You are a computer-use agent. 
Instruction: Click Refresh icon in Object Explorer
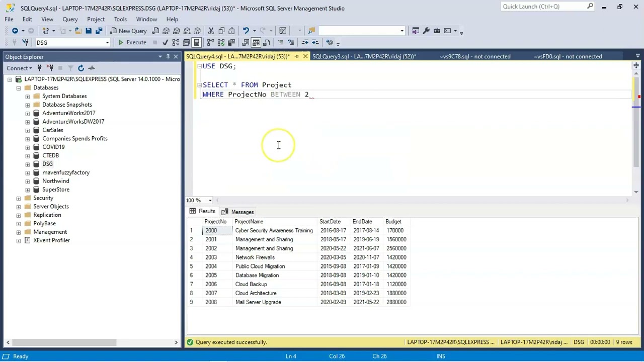tap(81, 68)
